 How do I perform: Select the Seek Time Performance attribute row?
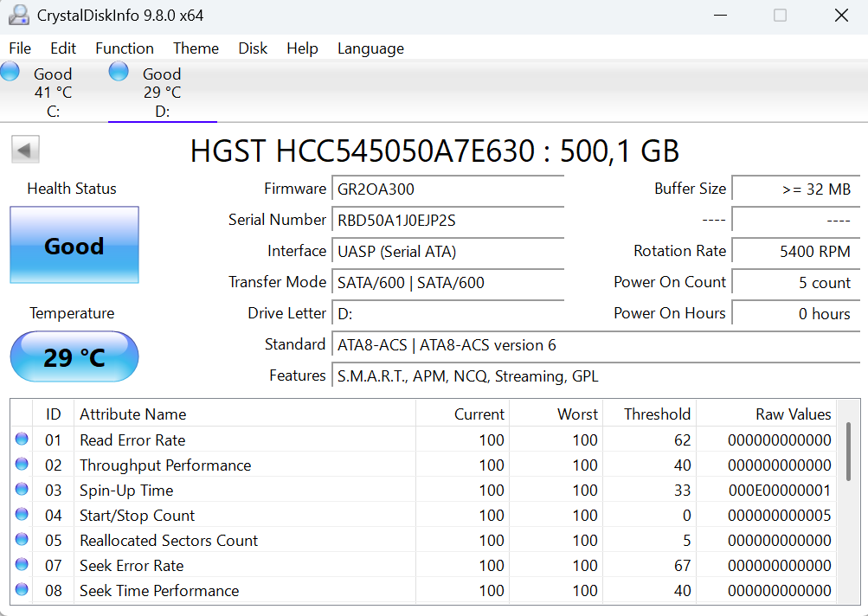click(x=423, y=591)
